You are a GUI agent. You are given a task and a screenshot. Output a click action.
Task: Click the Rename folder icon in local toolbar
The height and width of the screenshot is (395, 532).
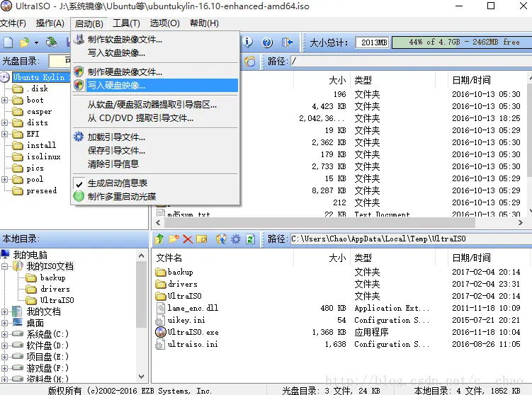click(x=201, y=239)
